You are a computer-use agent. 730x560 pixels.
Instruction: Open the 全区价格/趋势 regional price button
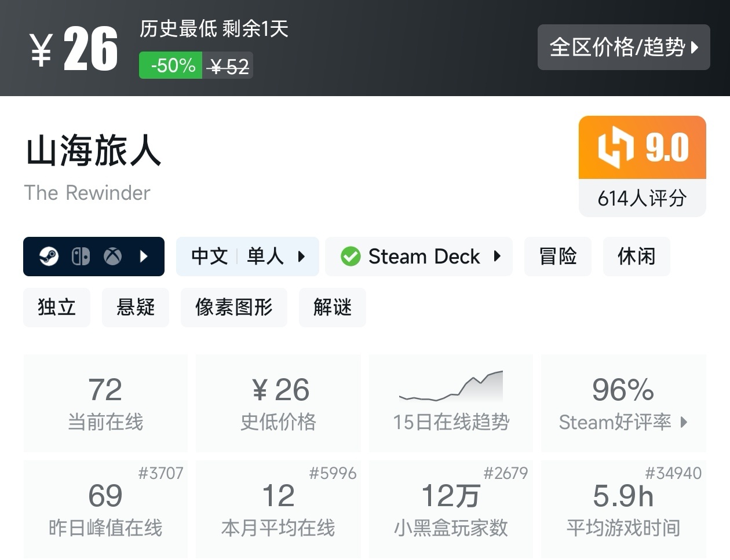click(x=623, y=47)
